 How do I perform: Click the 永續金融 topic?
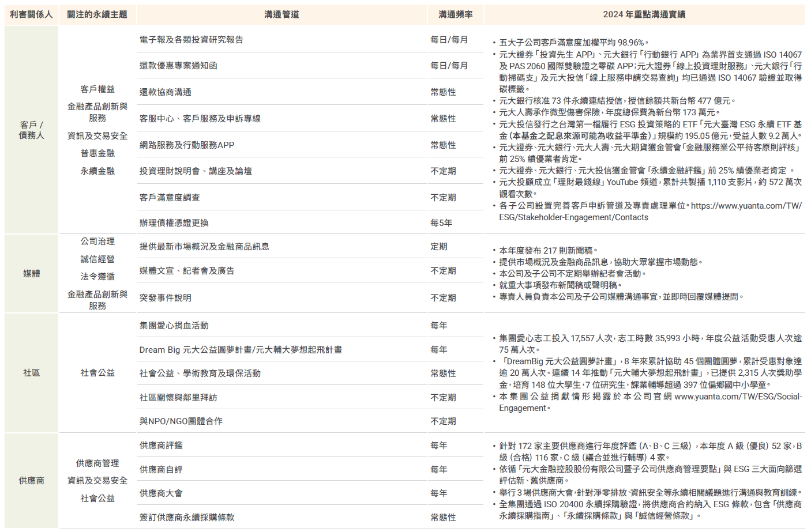[97, 171]
